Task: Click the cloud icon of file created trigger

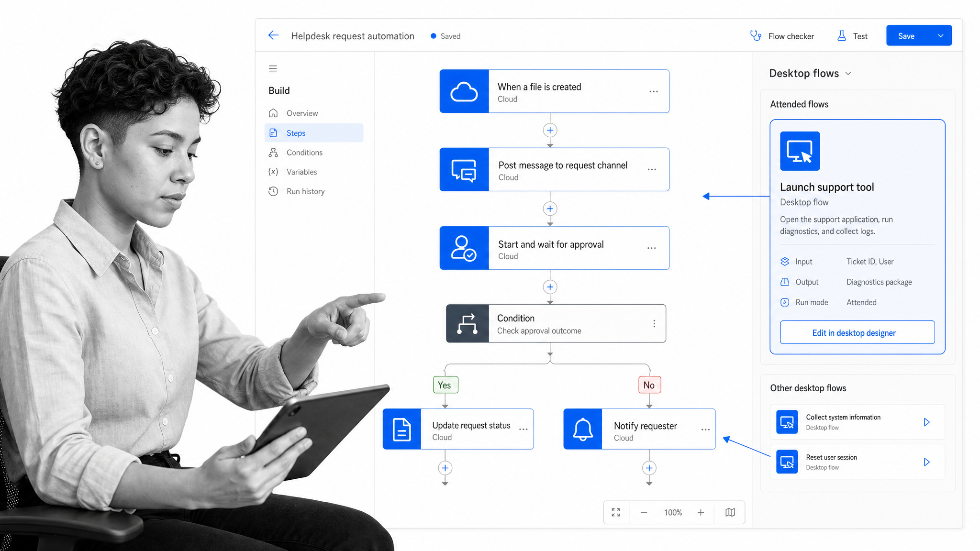Action: [464, 91]
